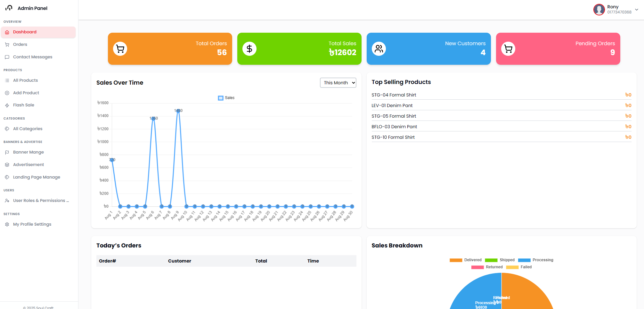Click the Customer column header
Screen dimensions: 644x309
point(180,261)
